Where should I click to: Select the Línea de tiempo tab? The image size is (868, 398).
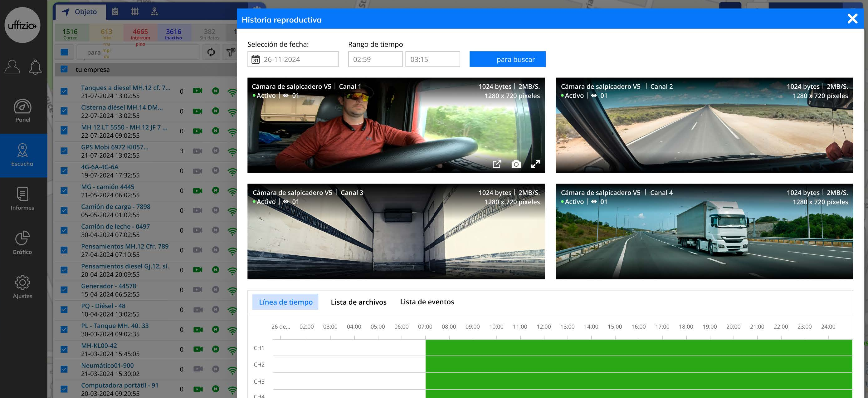click(285, 302)
